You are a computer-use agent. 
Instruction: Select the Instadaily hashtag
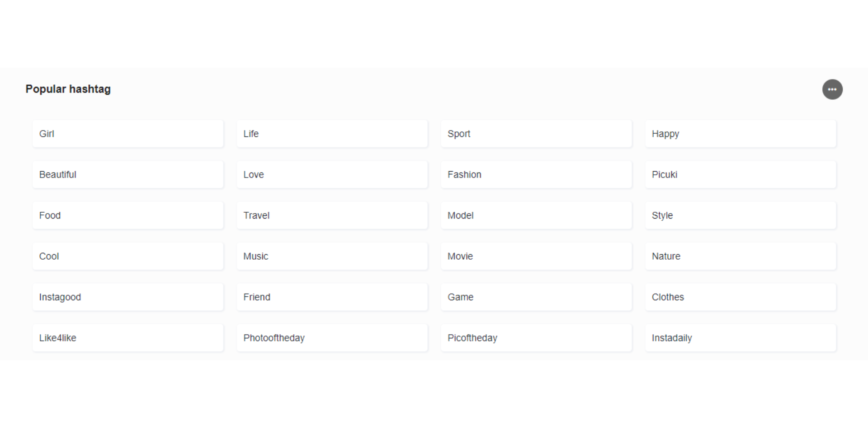(x=741, y=338)
